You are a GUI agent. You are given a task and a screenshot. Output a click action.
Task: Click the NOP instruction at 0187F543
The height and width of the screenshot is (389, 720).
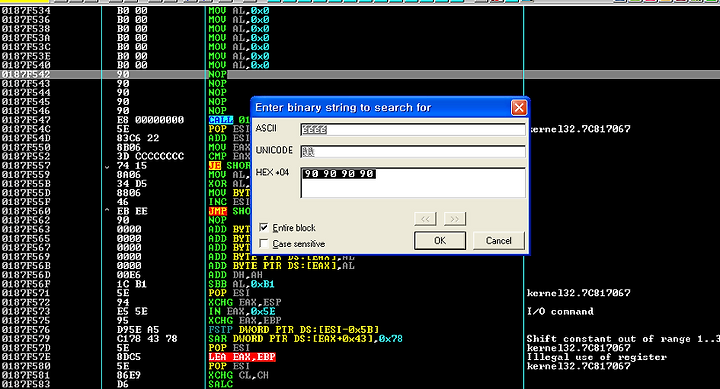coord(217,84)
